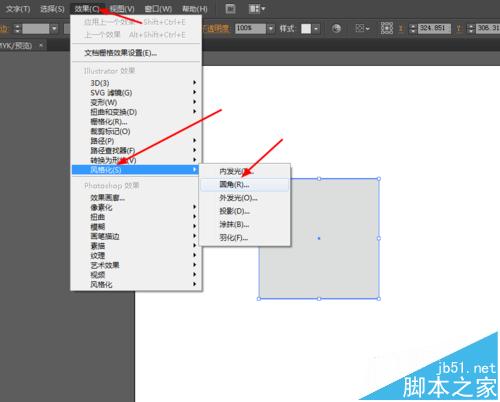Choose 栅格化(R)... from the effects menu
Screen dimensions: 500x402
tap(136, 121)
